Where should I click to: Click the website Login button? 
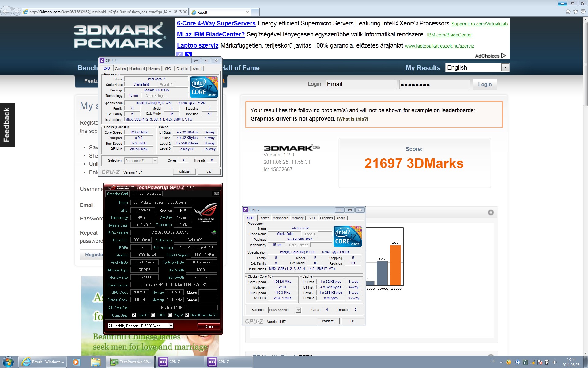(x=485, y=84)
